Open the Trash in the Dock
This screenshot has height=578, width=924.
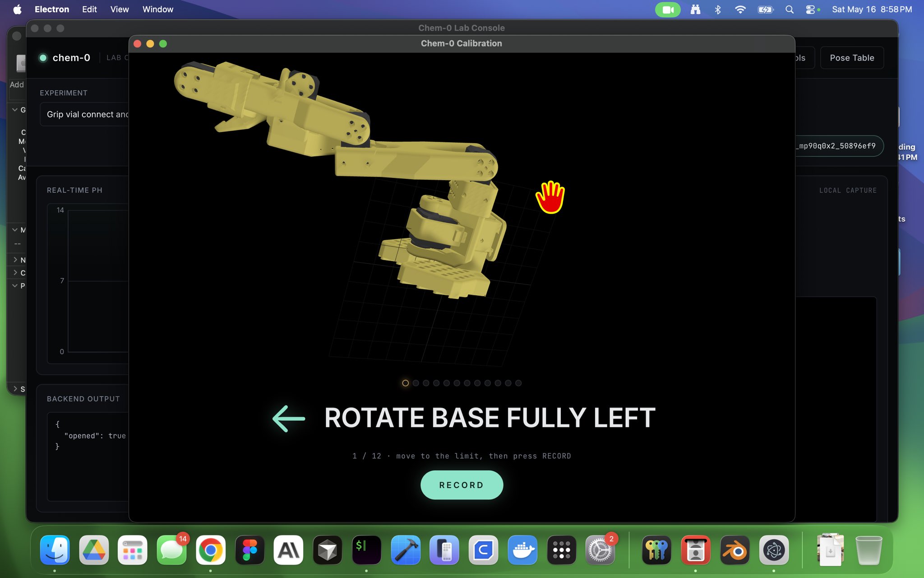click(x=869, y=550)
